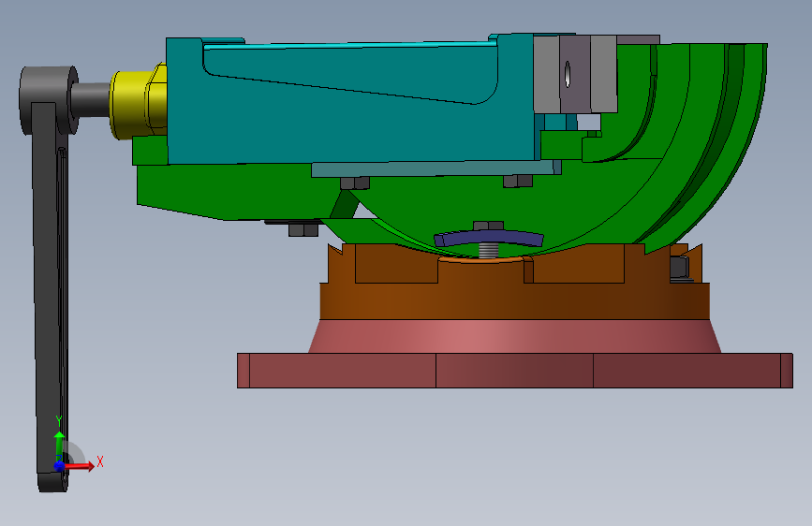Select the yellow collar on the screw

coord(138,102)
